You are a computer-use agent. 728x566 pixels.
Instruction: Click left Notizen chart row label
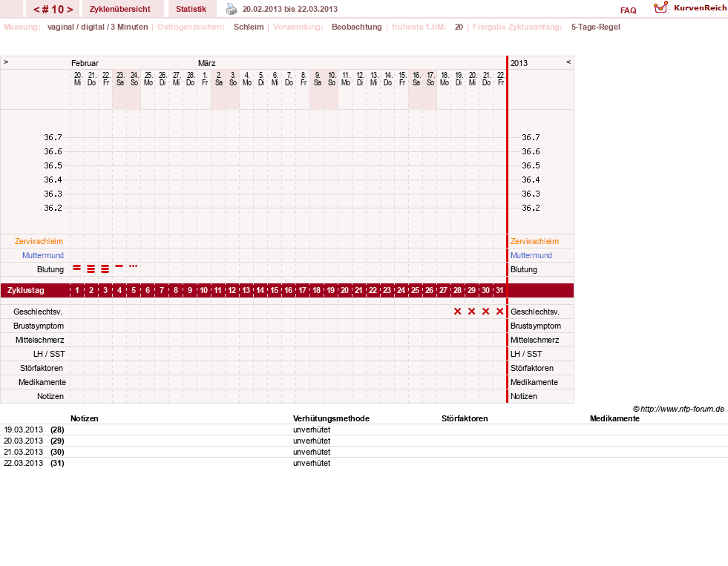[x=50, y=396]
